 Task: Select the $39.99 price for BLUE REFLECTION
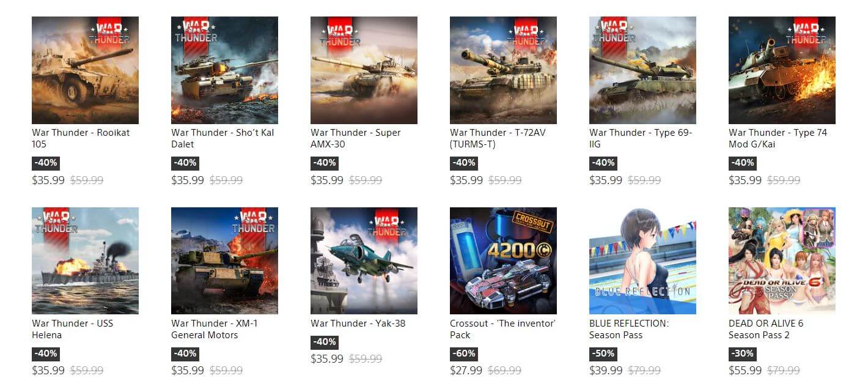coord(606,371)
